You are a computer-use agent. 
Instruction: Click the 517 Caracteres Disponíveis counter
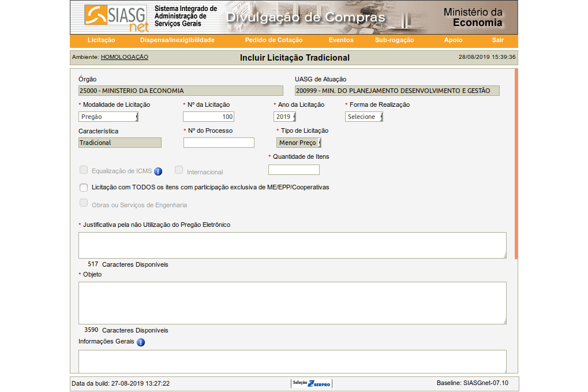(x=128, y=264)
